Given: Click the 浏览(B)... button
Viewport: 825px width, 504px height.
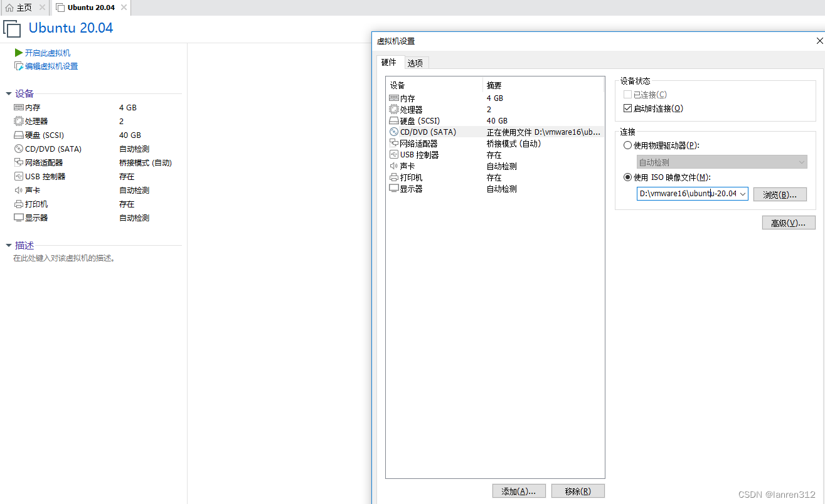Looking at the screenshot, I should [x=780, y=194].
